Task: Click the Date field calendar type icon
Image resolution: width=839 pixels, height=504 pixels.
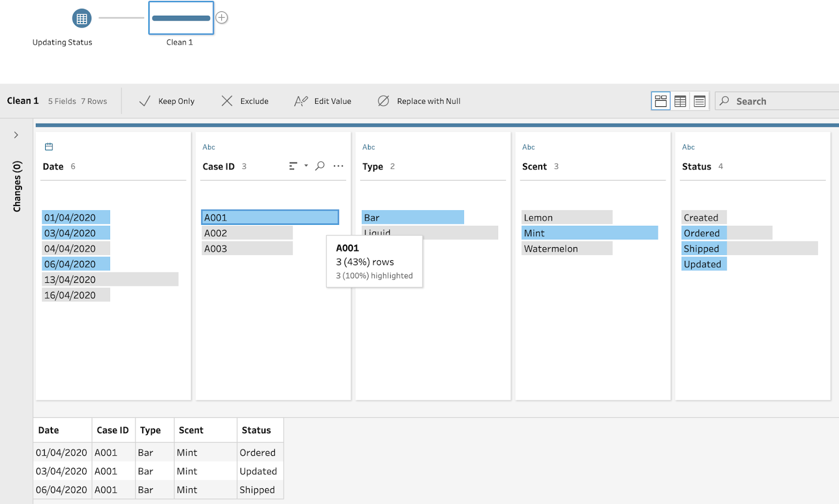Action: pos(49,147)
